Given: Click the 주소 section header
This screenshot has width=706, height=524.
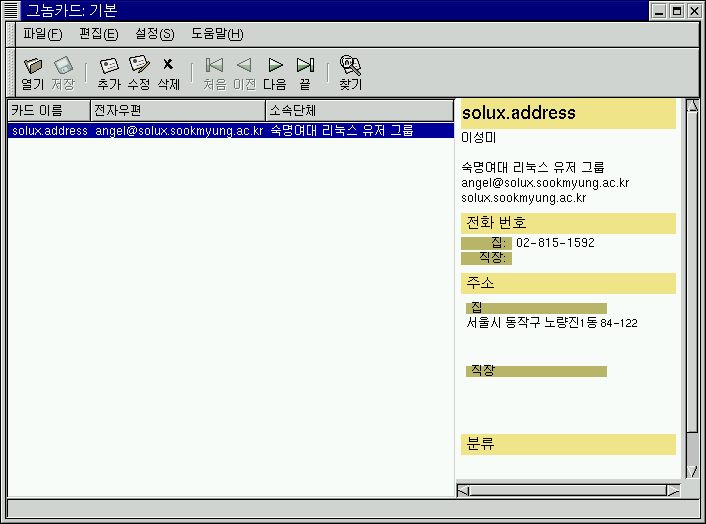Looking at the screenshot, I should [x=568, y=283].
